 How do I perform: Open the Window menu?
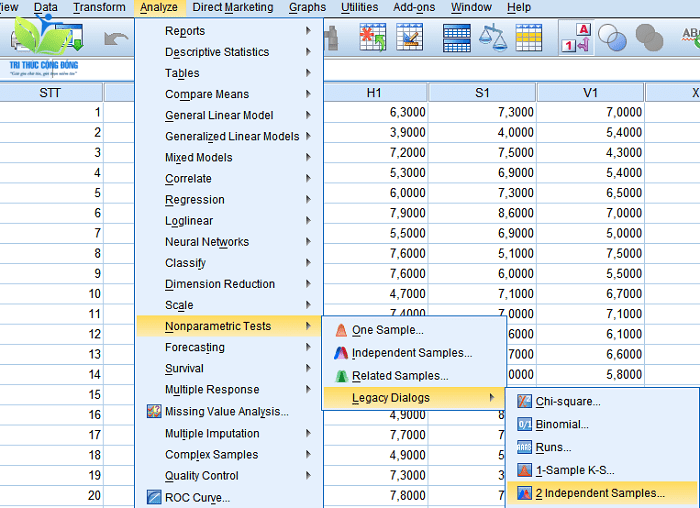coord(471,8)
